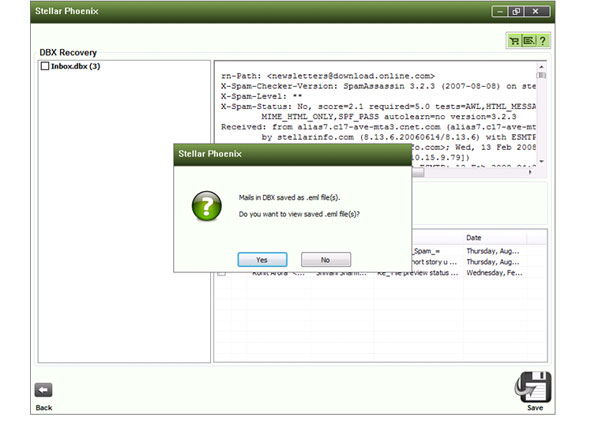
Task: Click the Yes button in the dialog
Action: tap(262, 260)
